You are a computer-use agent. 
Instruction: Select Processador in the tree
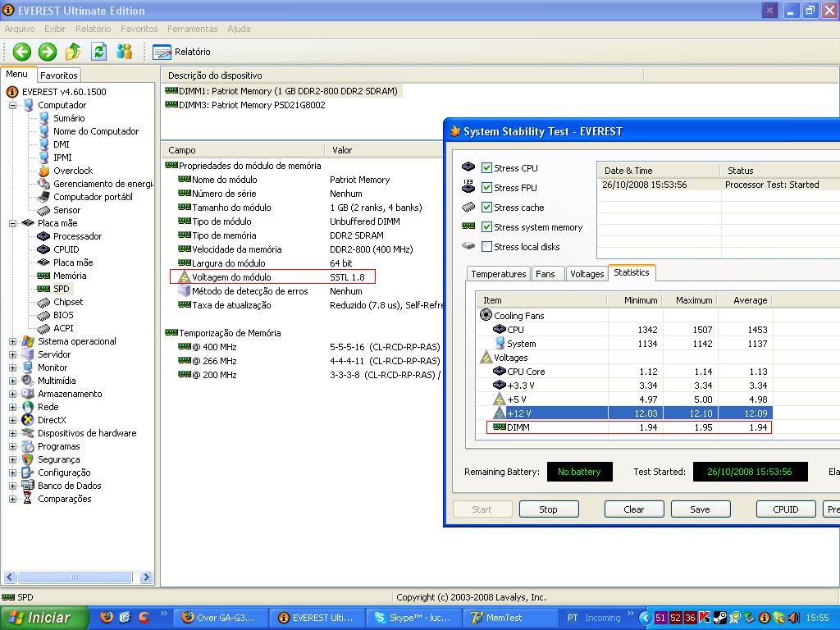coord(77,236)
